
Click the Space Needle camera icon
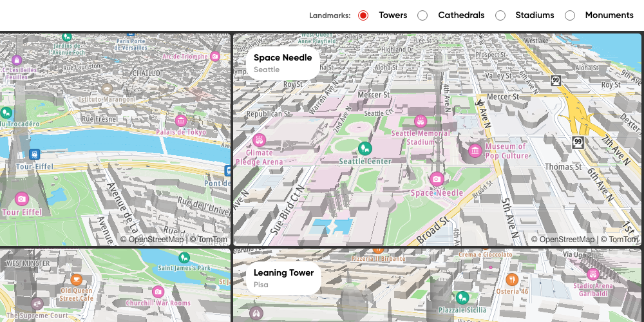(x=437, y=179)
